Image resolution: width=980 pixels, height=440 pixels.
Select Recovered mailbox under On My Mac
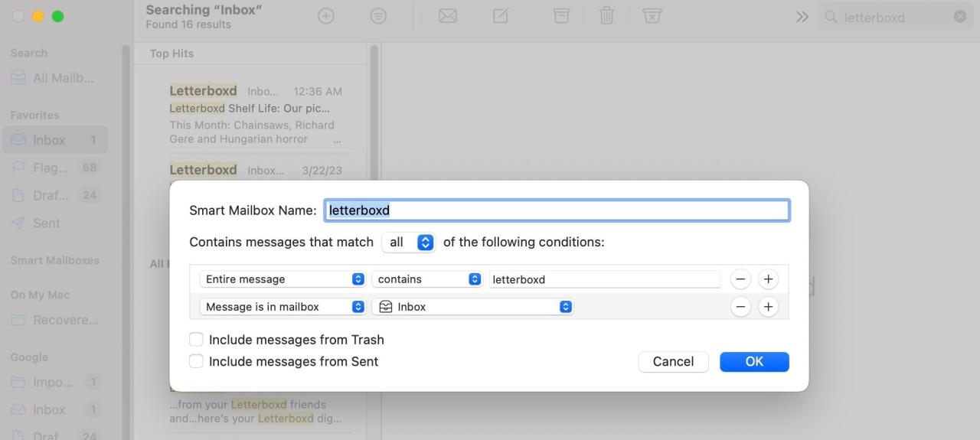[x=54, y=320]
